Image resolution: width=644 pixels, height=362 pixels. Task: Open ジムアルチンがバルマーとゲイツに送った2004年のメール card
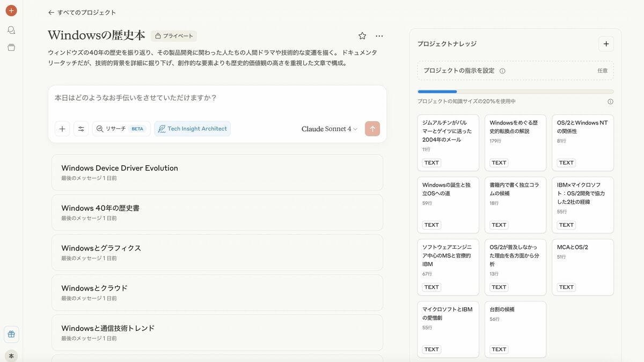coord(448,143)
